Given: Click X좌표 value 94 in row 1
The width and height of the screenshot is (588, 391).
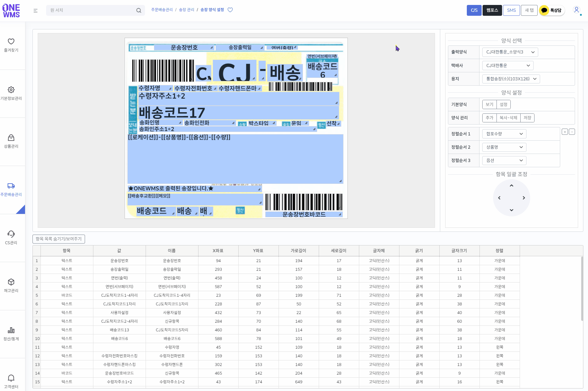Looking at the screenshot, I should 218,261.
